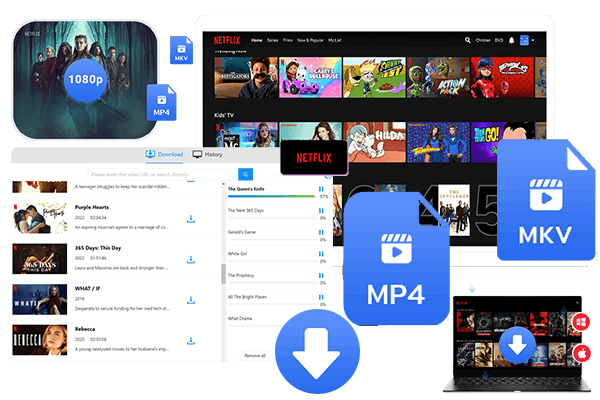The image size is (600, 400).
Task: Open The Thundermans thumbnail
Action: point(438,142)
